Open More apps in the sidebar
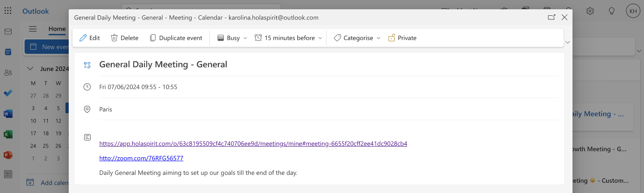This screenshot has width=644, height=193. [8, 174]
